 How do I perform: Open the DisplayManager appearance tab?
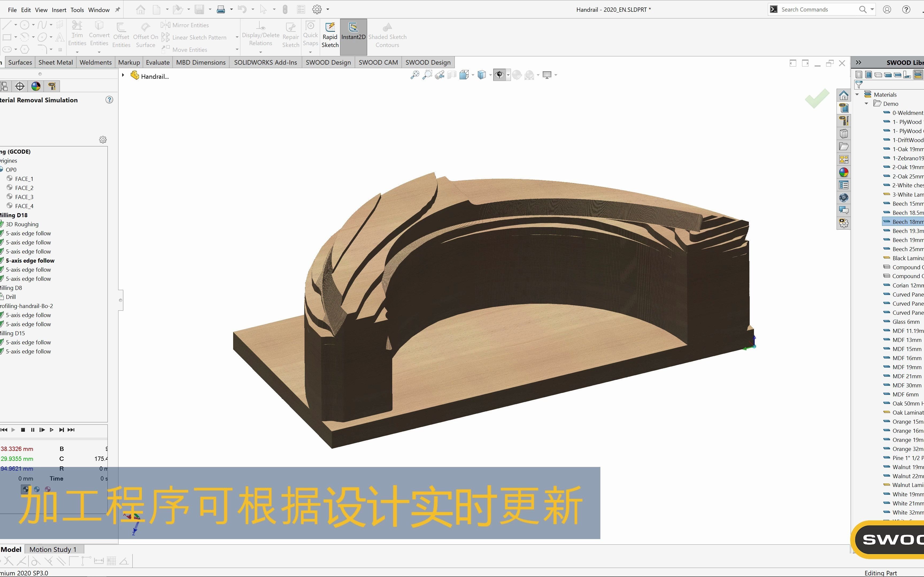tap(36, 86)
